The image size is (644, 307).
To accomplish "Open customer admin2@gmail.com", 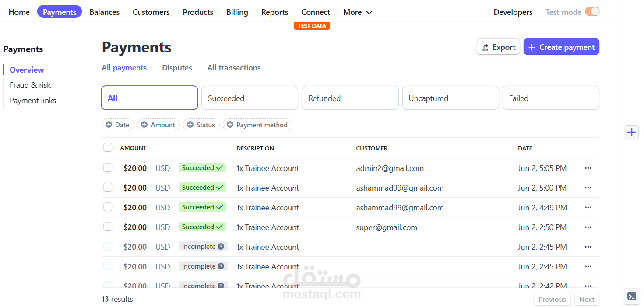I will tap(390, 168).
